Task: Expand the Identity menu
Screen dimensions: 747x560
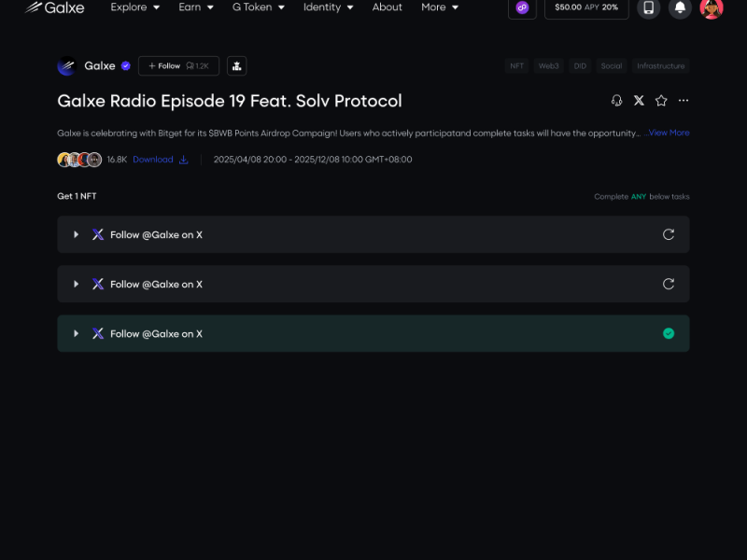Action: [329, 7]
